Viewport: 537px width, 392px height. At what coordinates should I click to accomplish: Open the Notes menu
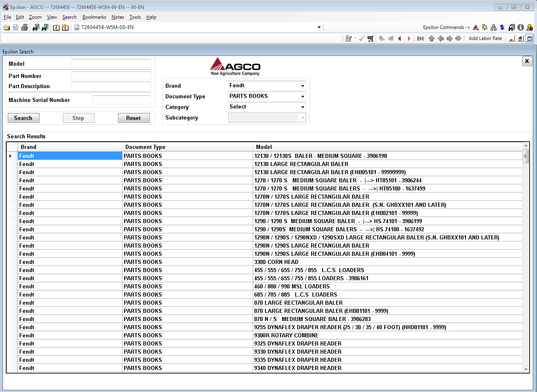(118, 17)
